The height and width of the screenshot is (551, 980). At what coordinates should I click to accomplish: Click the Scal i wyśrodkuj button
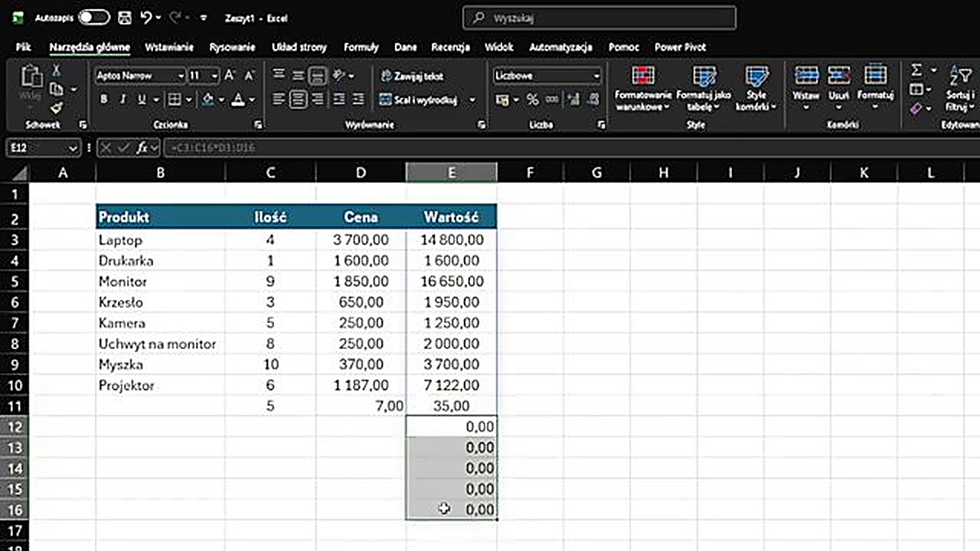419,99
